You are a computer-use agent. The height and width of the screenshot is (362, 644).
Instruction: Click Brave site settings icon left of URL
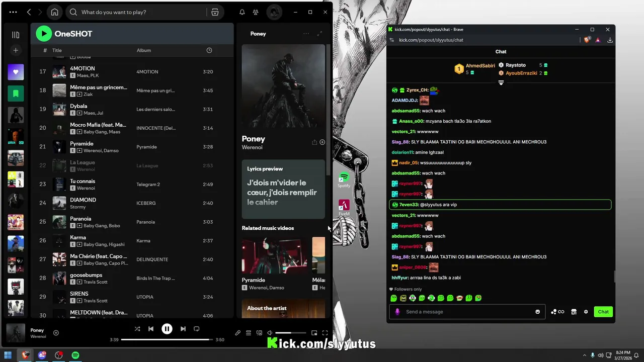click(392, 40)
